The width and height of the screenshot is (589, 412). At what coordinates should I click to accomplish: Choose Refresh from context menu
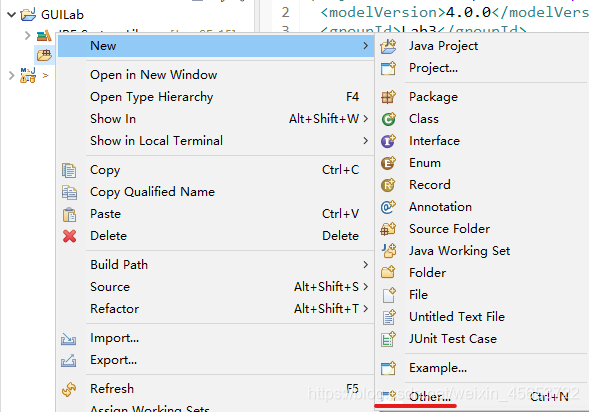(x=216, y=389)
